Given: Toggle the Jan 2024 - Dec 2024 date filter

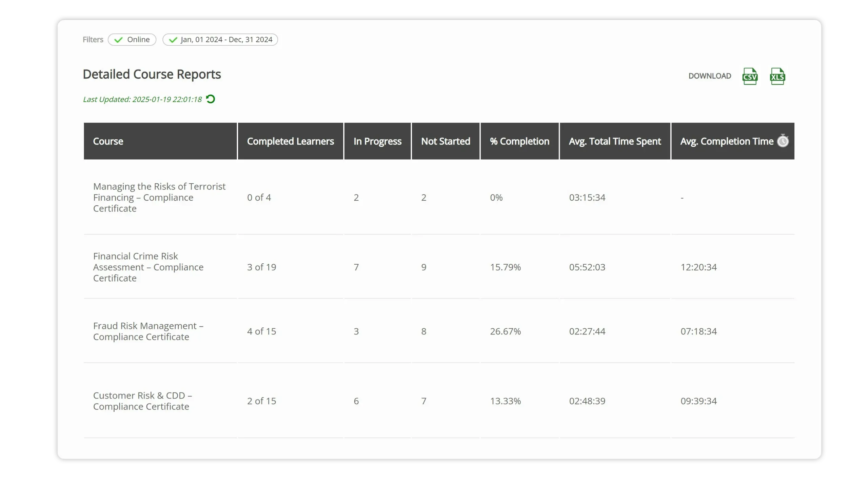Looking at the screenshot, I should (x=220, y=40).
